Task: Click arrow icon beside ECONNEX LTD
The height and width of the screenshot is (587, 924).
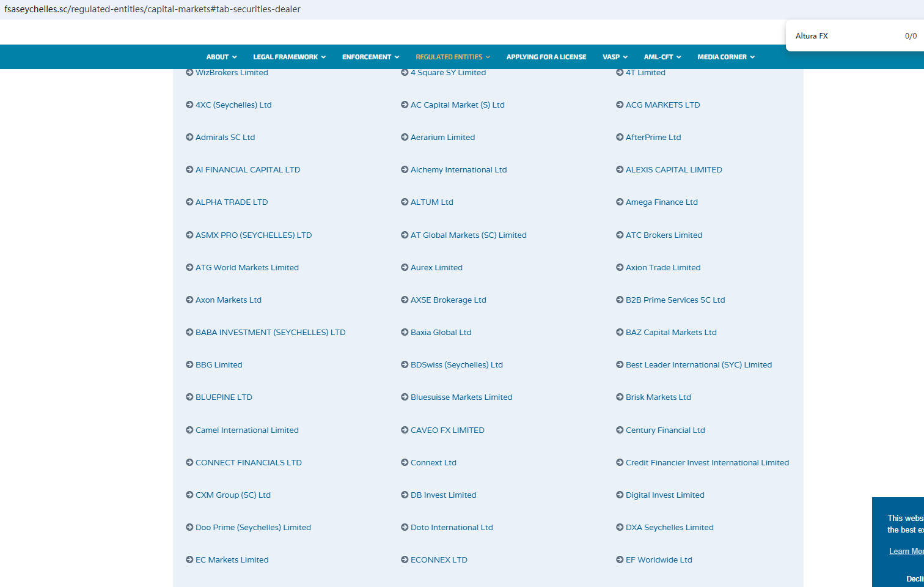Action: coord(405,559)
